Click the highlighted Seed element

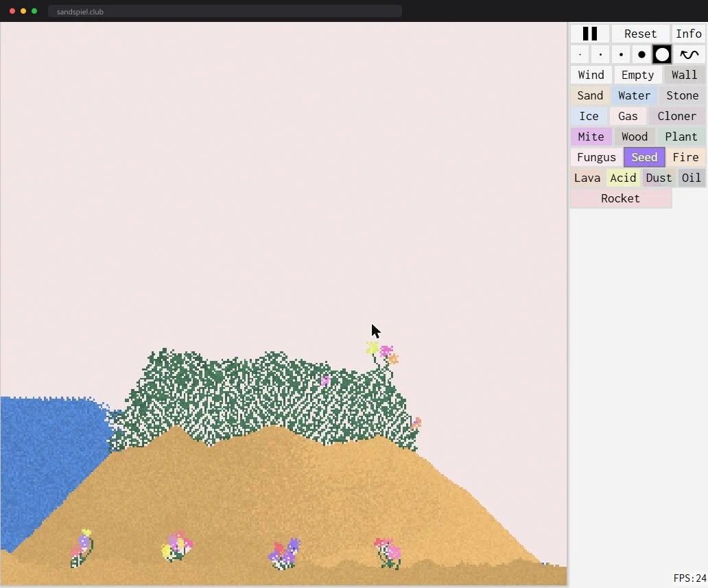(644, 157)
